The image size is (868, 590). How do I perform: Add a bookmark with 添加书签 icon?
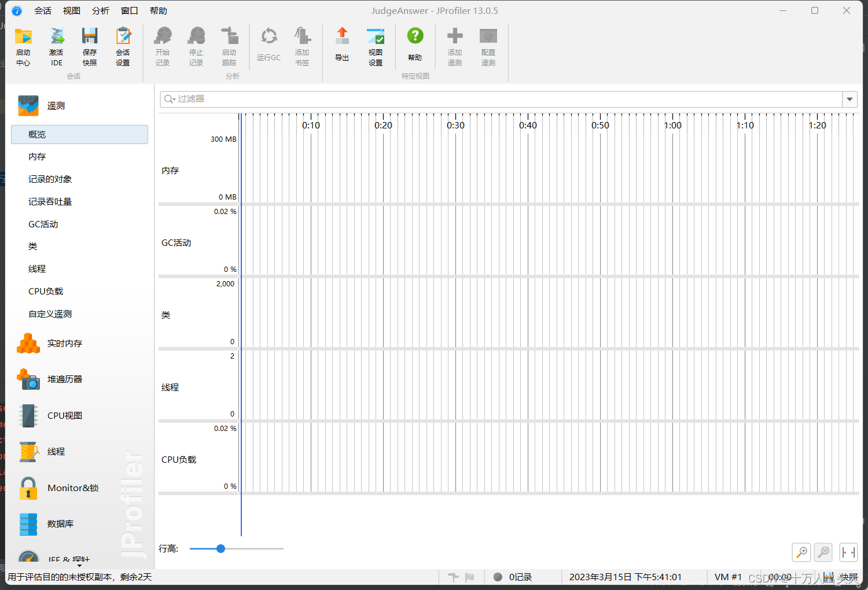coord(302,46)
